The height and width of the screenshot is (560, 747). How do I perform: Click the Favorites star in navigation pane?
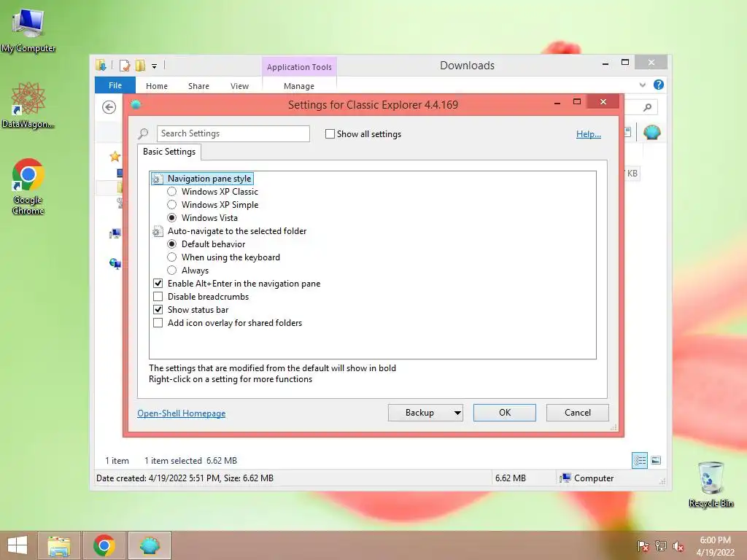tap(115, 156)
